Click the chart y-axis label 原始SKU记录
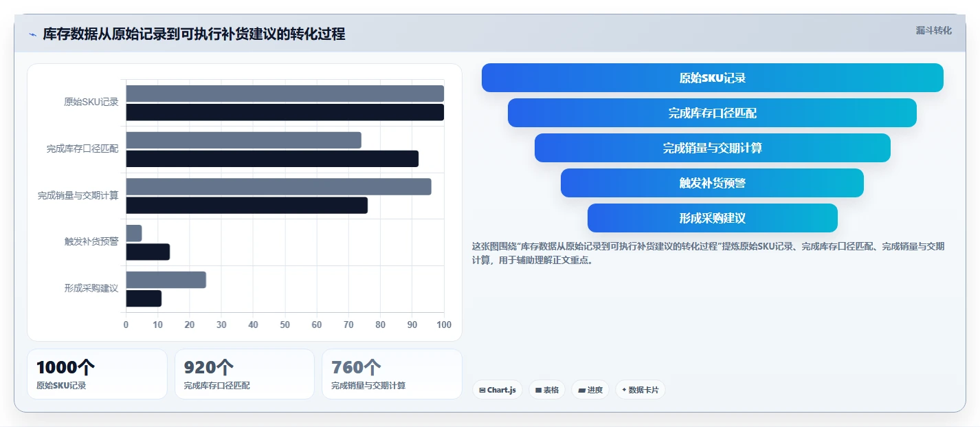The width and height of the screenshot is (980, 427). [x=91, y=102]
